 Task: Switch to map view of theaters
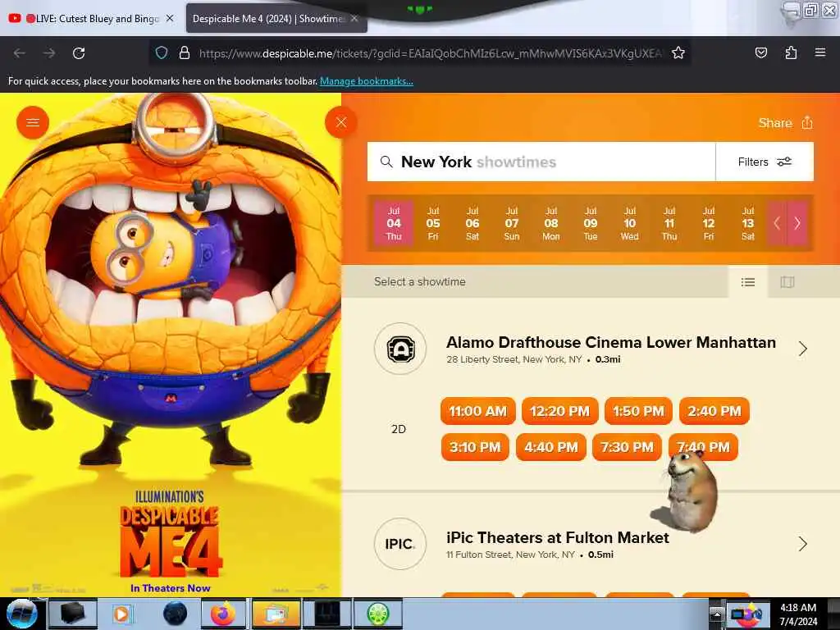787,282
